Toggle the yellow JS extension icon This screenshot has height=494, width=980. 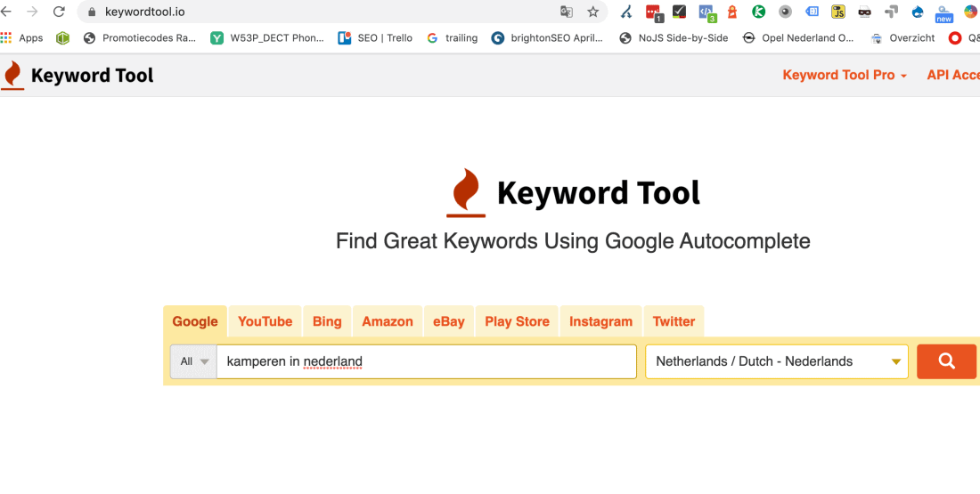[x=838, y=12]
